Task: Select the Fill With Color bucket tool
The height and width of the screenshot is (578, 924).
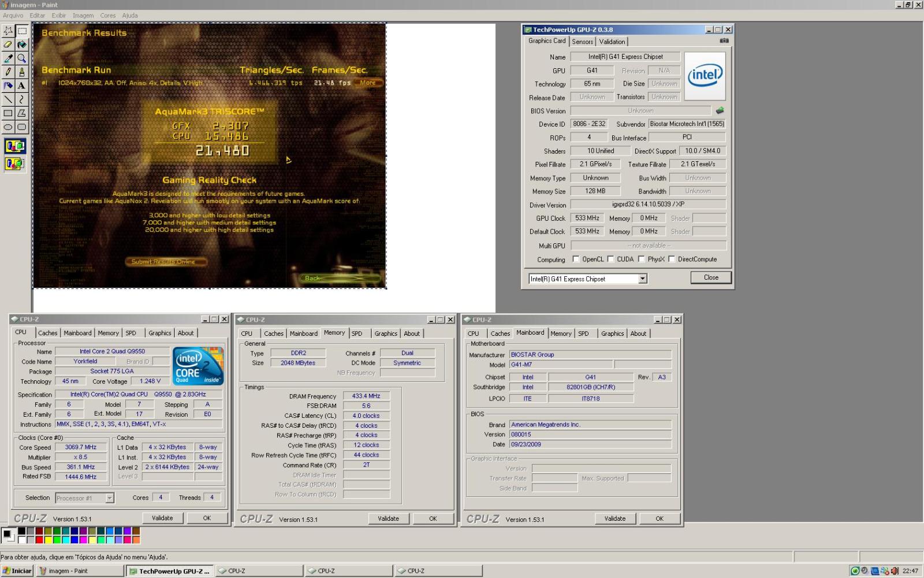Action: pyautogui.click(x=22, y=45)
